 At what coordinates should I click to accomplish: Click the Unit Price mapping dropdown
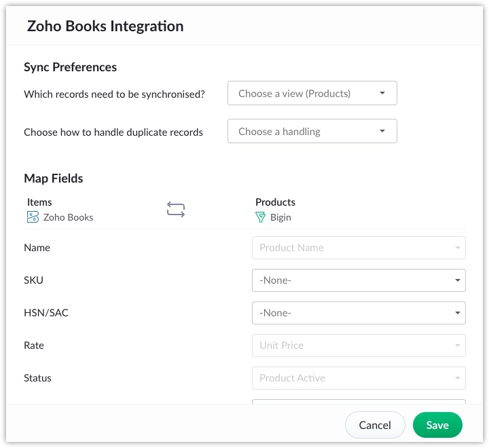(x=358, y=346)
